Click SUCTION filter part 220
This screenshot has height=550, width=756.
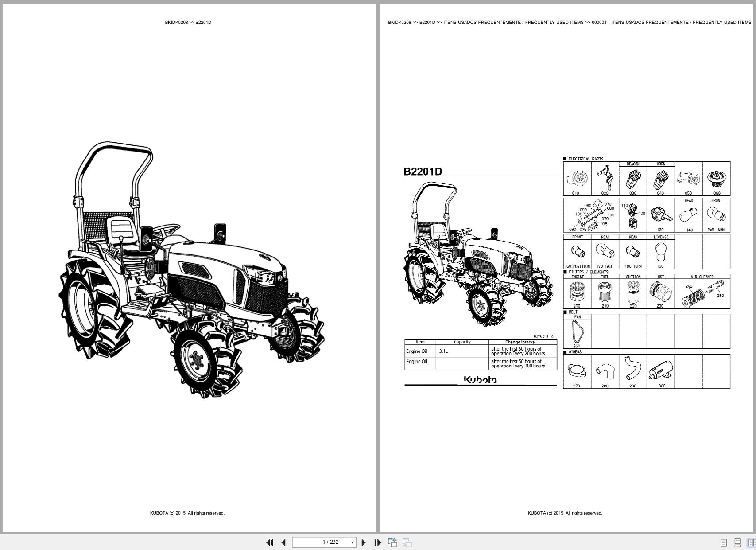(x=632, y=292)
